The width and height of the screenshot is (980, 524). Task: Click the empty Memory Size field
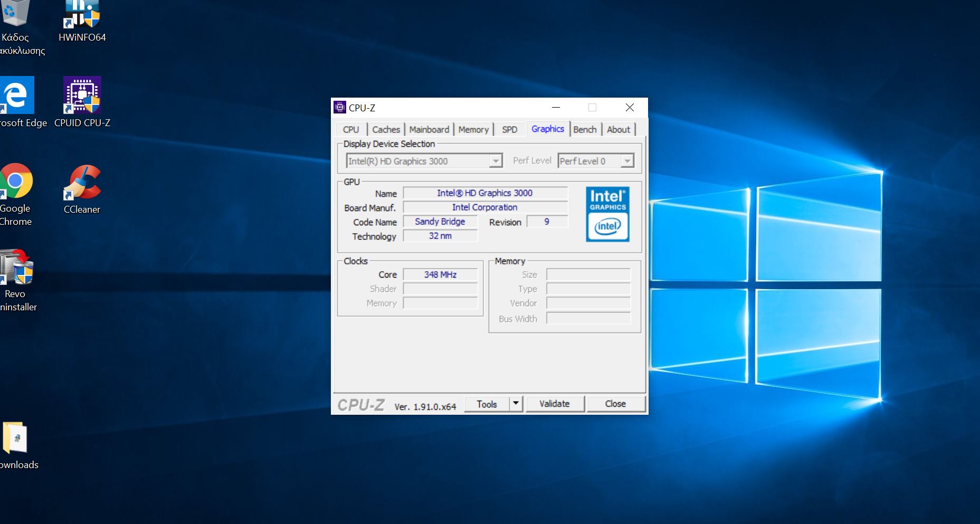(588, 274)
